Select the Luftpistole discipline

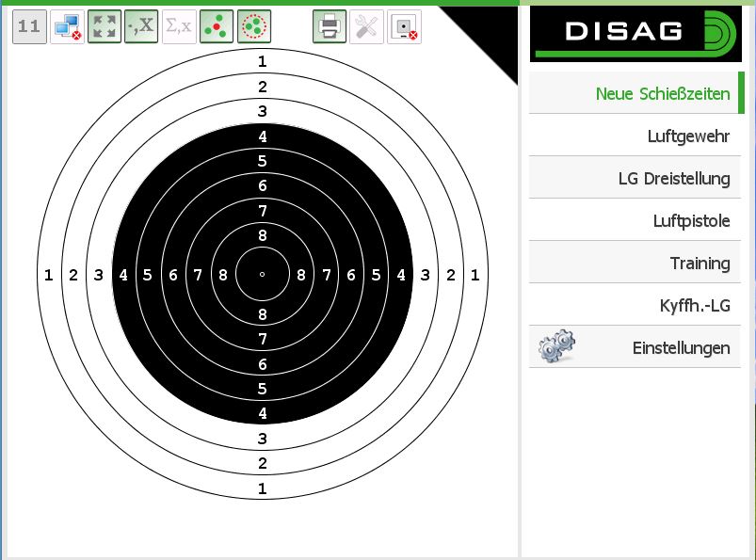click(x=691, y=220)
